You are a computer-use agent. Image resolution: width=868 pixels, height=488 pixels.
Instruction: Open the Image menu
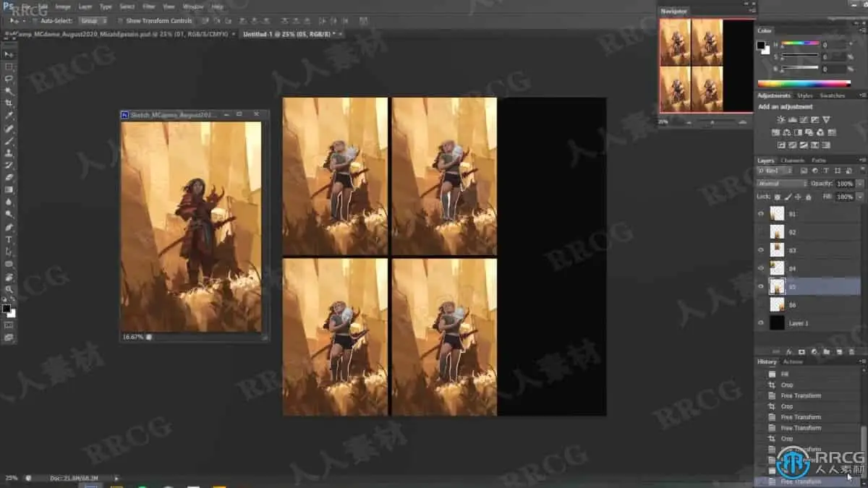click(x=63, y=7)
